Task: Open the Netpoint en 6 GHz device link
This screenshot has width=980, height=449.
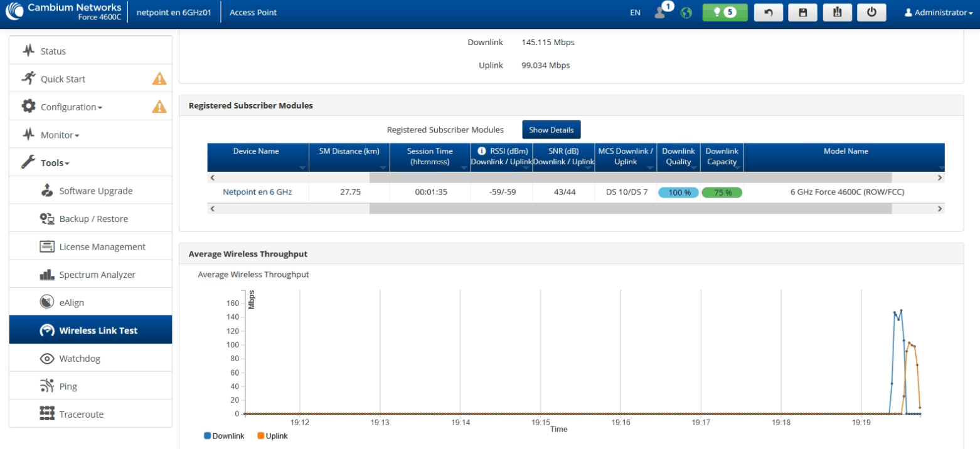Action: point(257,192)
